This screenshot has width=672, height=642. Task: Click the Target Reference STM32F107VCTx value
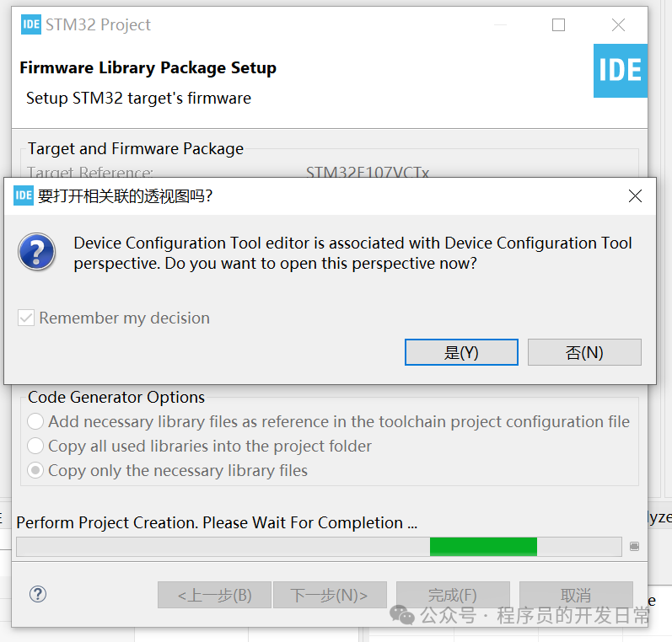(368, 173)
